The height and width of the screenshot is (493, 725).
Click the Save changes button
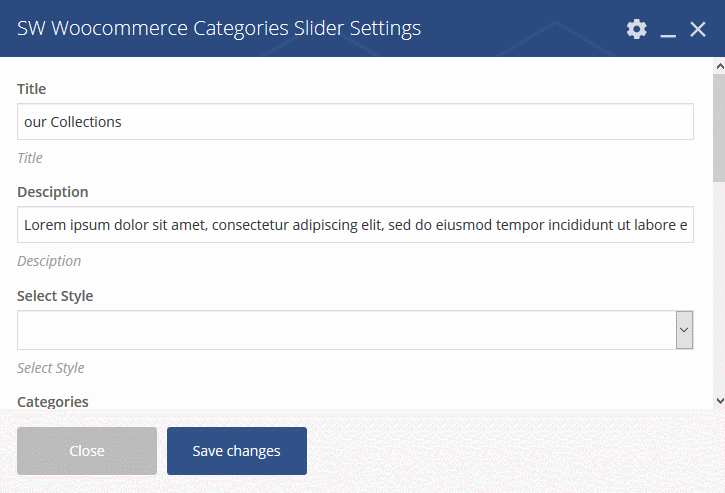[237, 451]
